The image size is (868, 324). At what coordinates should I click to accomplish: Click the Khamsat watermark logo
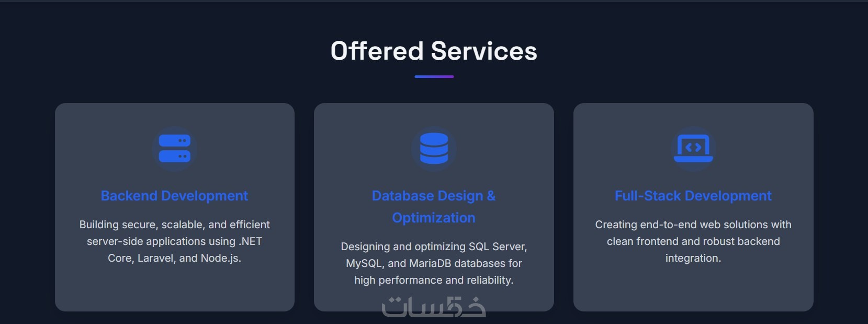click(434, 307)
